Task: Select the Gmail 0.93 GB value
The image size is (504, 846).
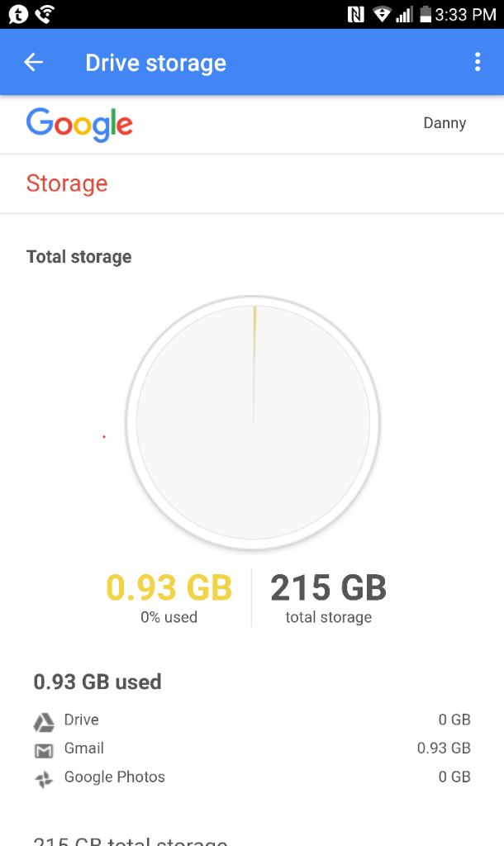Action: [x=444, y=749]
